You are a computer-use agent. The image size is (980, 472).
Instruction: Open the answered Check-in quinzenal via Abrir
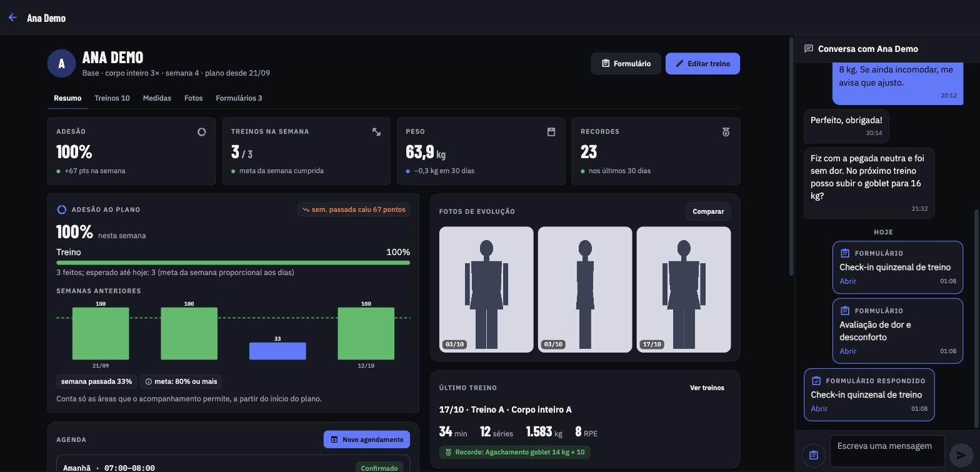click(819, 409)
